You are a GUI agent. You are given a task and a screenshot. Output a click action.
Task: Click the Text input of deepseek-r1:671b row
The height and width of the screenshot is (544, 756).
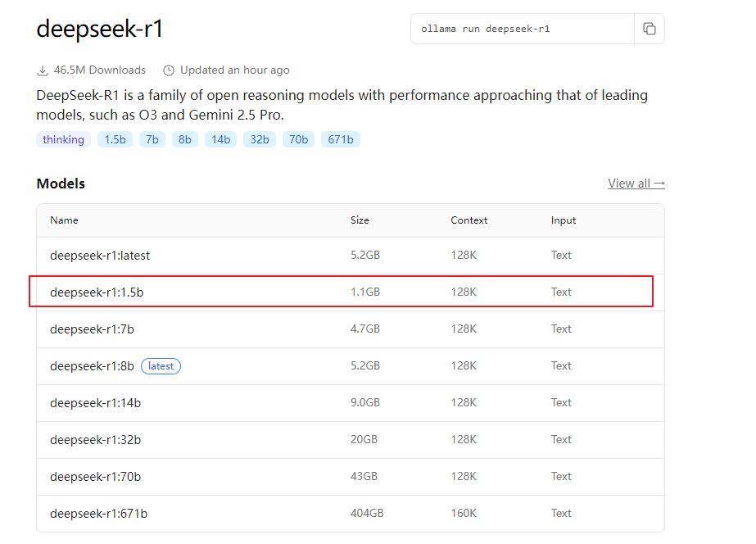pyautogui.click(x=561, y=513)
